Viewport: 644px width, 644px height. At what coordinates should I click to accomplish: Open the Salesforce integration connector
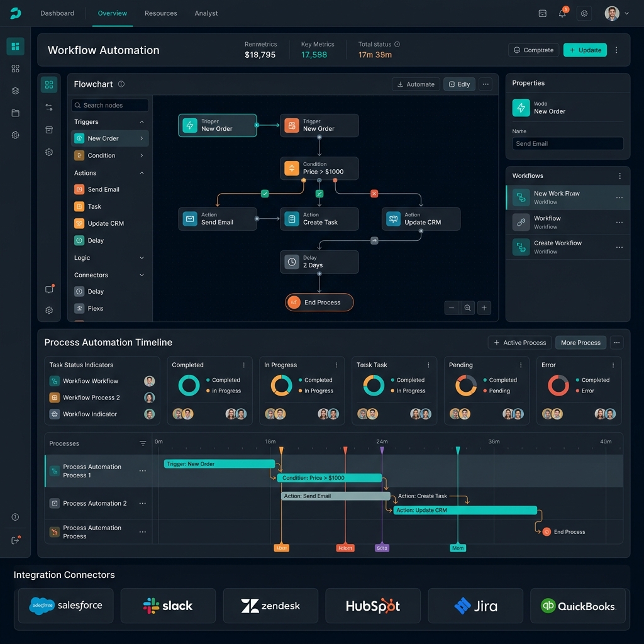(65, 606)
